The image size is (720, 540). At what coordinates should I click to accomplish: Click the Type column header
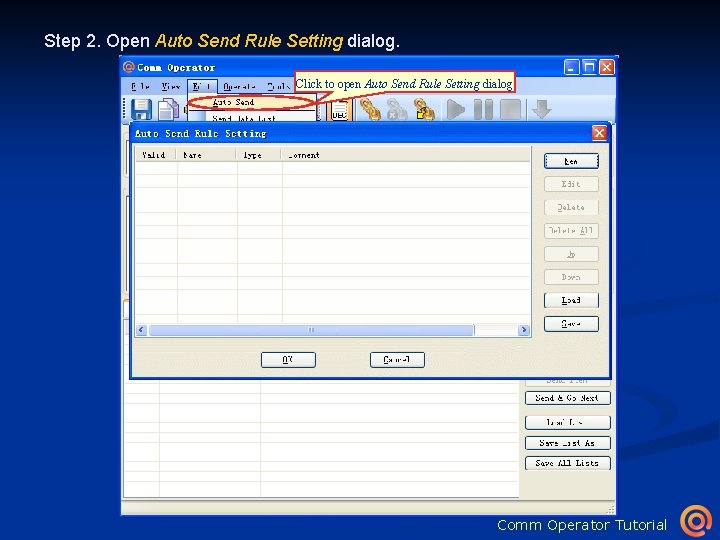259,155
